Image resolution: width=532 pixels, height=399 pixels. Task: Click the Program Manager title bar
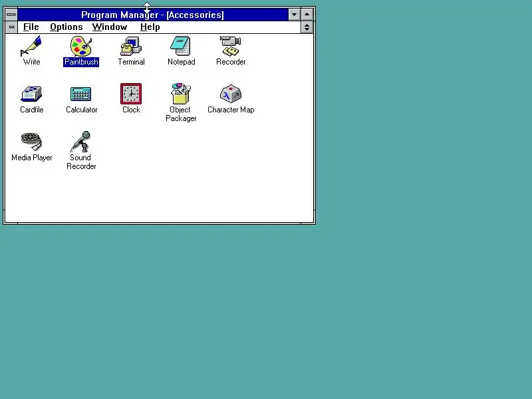click(153, 15)
